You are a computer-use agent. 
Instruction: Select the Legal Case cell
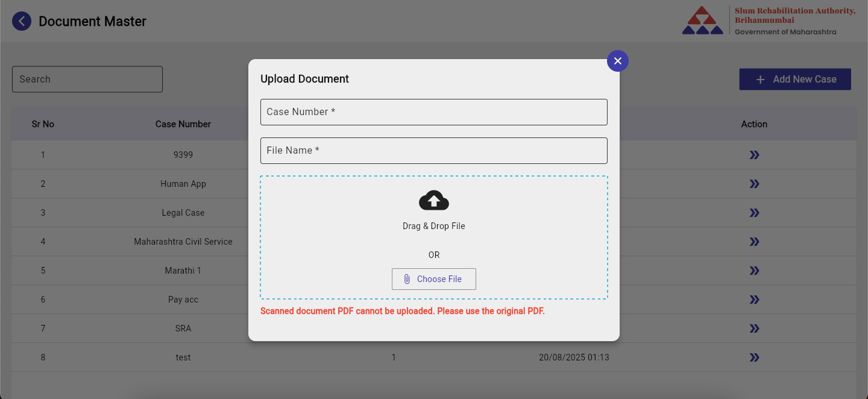(183, 213)
